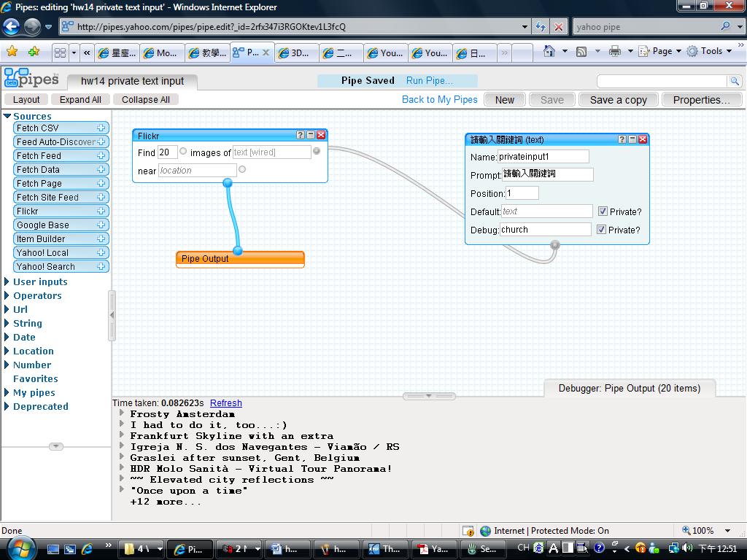Open the Favorites Center star
Image resolution: width=747 pixels, height=560 pixels.
[12, 52]
